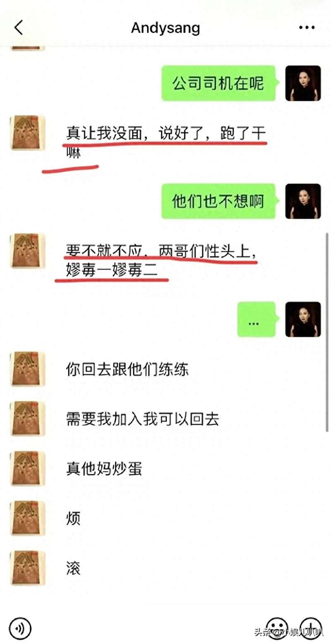Screen dimensions: 331x644
Task: Tap contact avatar beside 滚 message
Action: tap(28, 568)
